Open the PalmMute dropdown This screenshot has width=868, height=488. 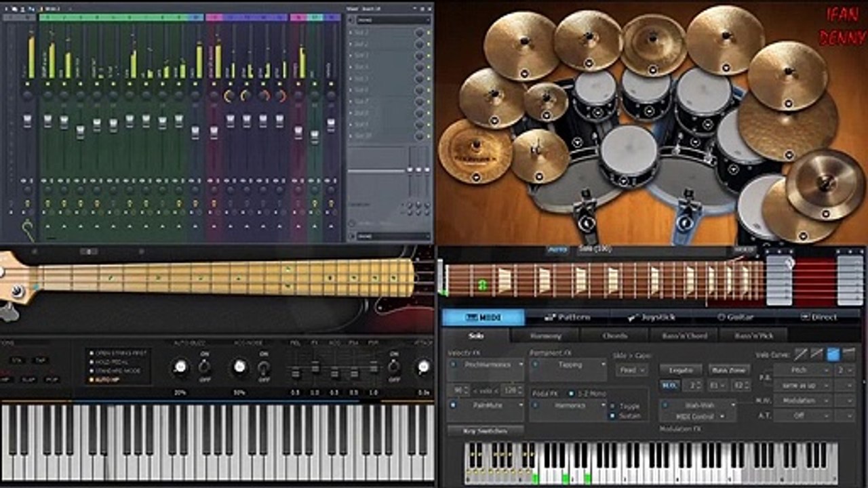tap(486, 405)
